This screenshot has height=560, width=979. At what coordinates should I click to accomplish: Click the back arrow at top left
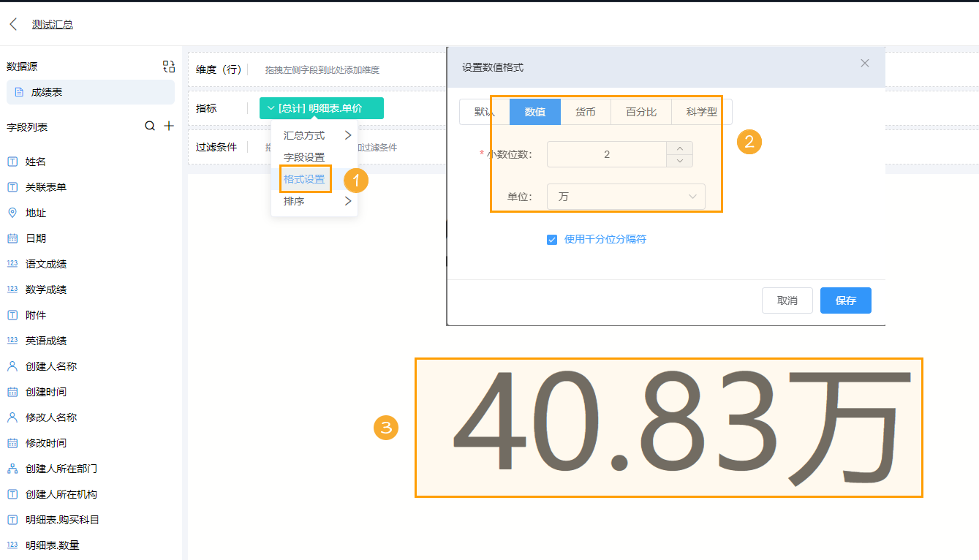pyautogui.click(x=12, y=23)
